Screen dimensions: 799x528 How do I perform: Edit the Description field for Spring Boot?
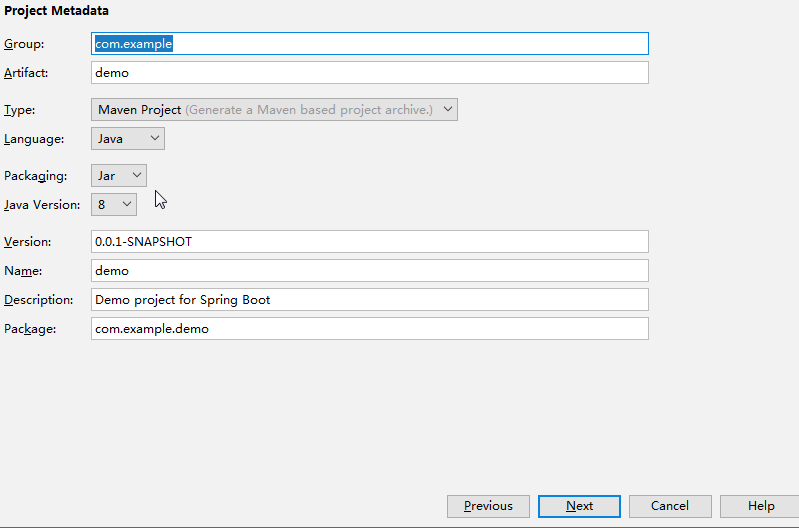370,300
